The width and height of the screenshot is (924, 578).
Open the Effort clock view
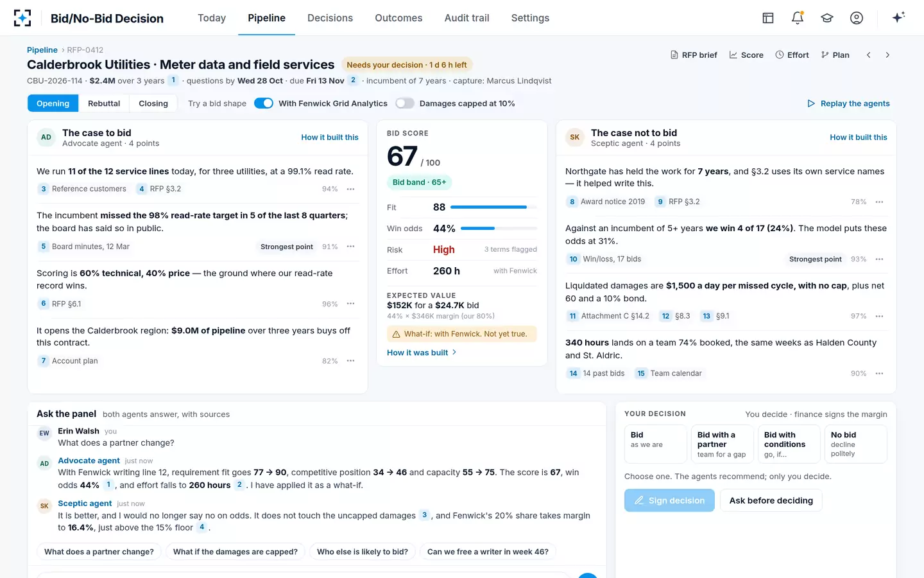[x=792, y=55]
